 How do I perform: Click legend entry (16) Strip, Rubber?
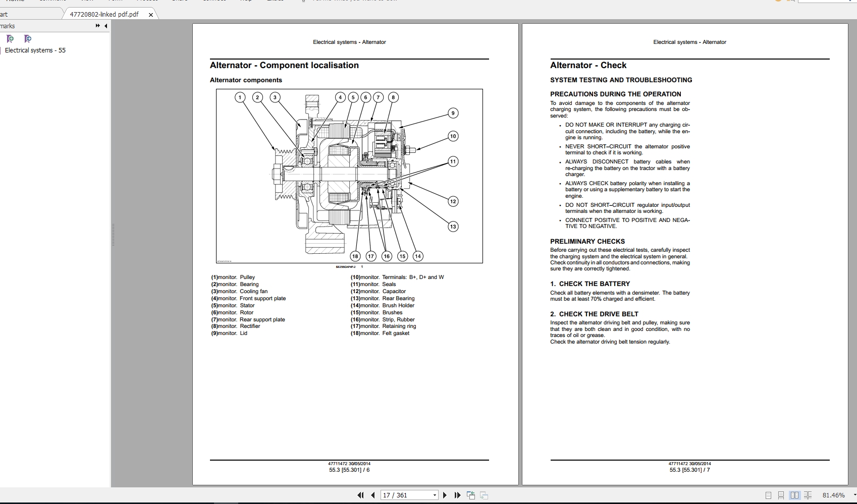coord(383,320)
